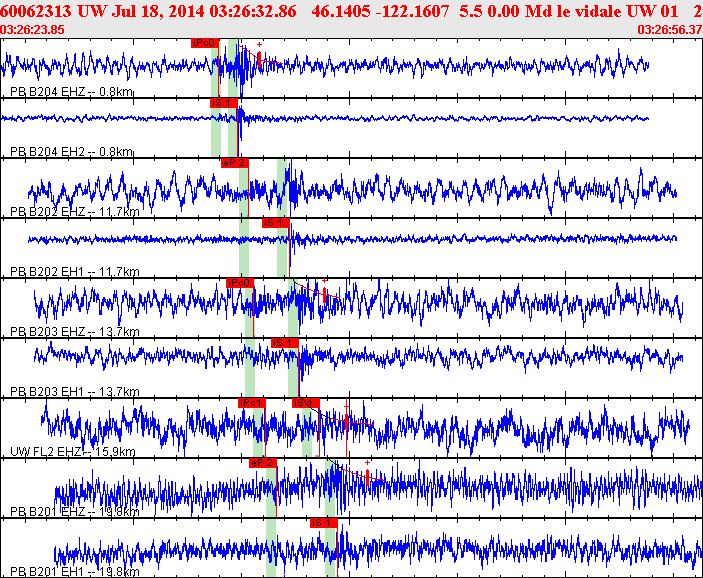The height and width of the screenshot is (578, 703).
Task: Click the P pick flag on FL2 EHZ
Action: click(251, 402)
